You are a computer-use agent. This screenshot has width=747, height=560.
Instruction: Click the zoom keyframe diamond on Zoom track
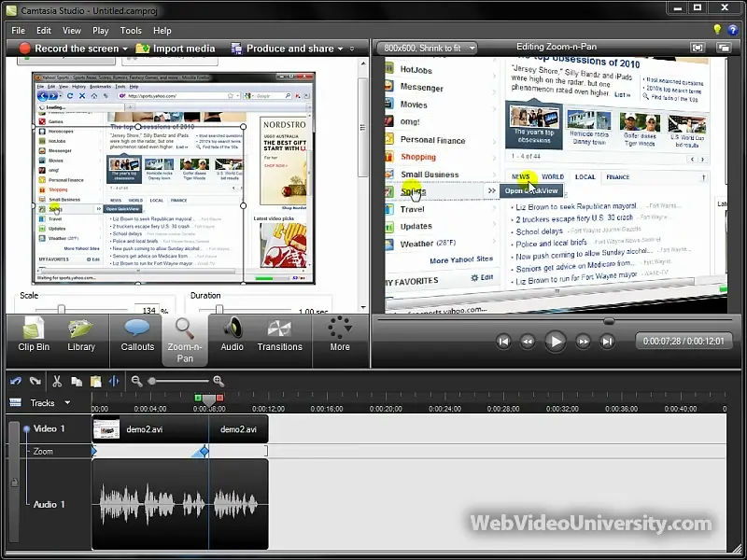point(204,451)
